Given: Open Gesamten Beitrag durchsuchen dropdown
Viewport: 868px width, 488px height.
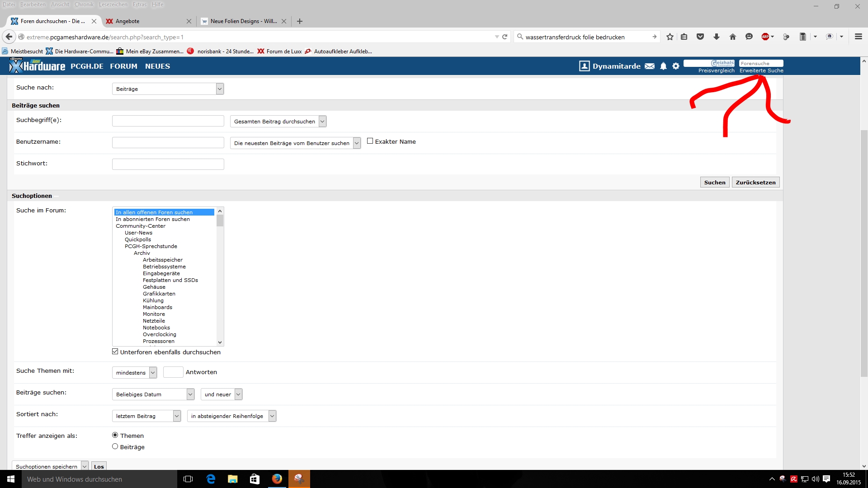Looking at the screenshot, I should [x=278, y=122].
